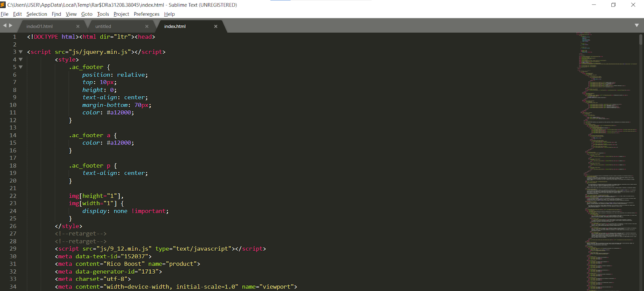Close the index01.html tab
The height and width of the screenshot is (291, 644).
78,27
